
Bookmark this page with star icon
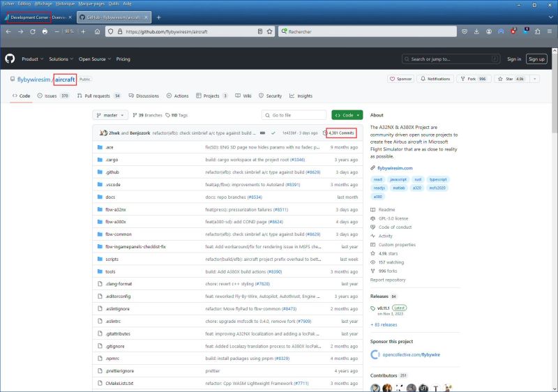click(x=270, y=31)
